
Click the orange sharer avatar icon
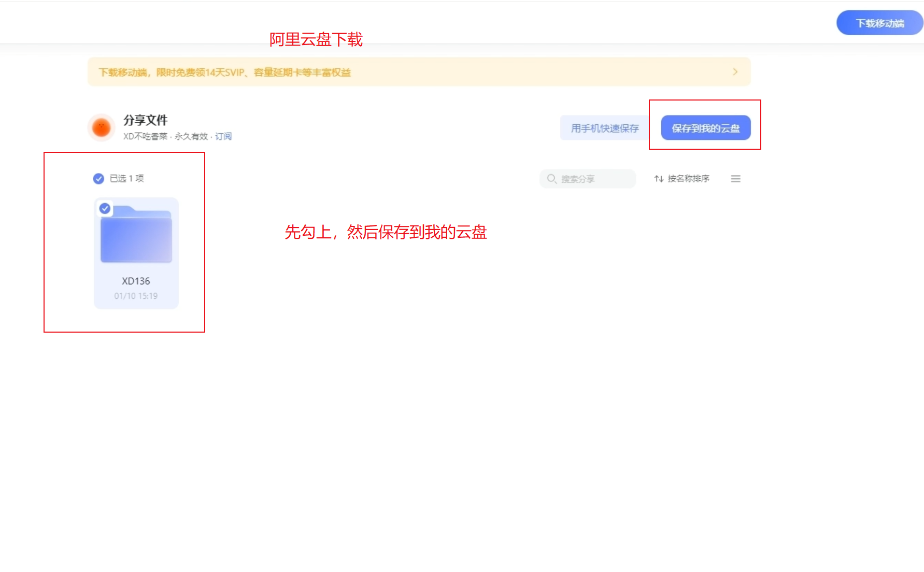coord(102,127)
